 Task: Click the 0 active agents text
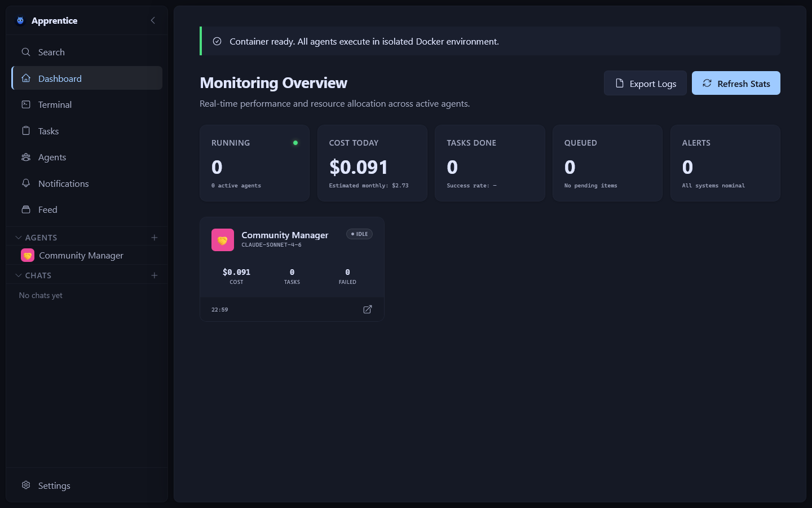point(236,186)
